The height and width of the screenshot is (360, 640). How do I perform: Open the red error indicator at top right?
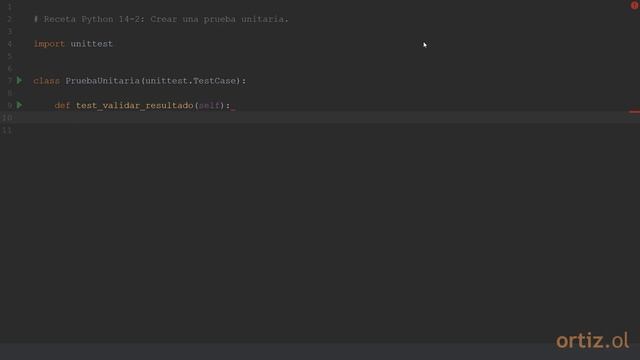click(x=634, y=5)
